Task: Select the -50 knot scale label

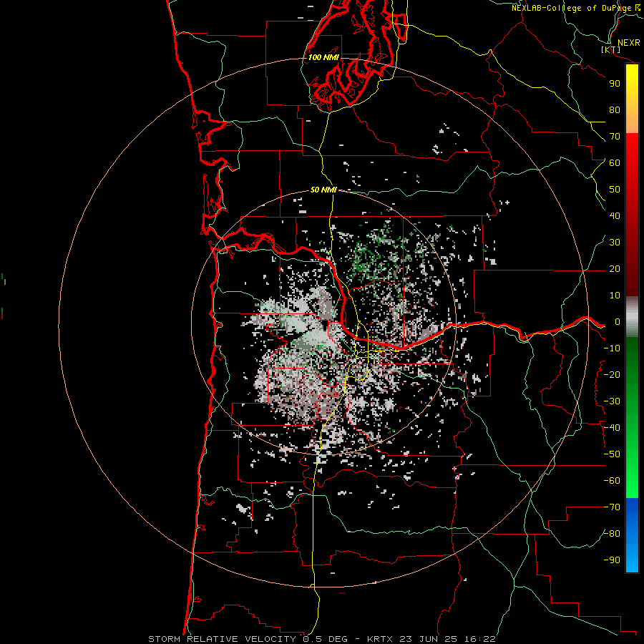Action: (612, 454)
